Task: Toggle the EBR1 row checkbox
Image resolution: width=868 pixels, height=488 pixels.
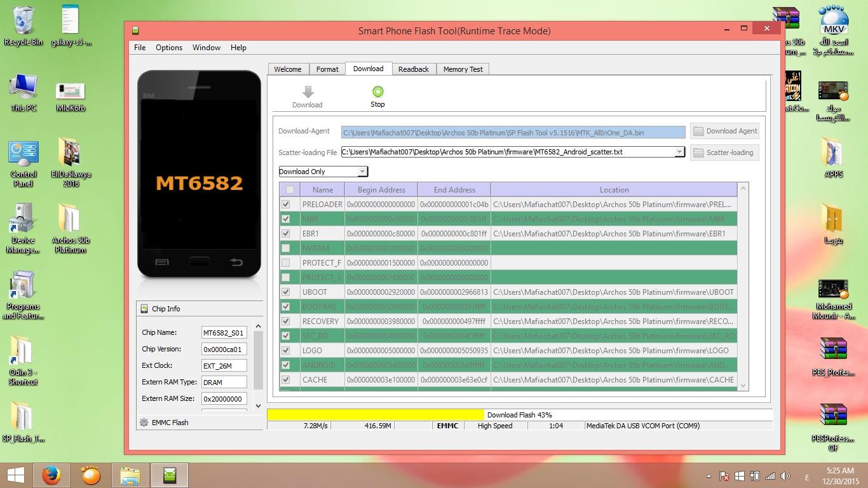Action: 286,233
